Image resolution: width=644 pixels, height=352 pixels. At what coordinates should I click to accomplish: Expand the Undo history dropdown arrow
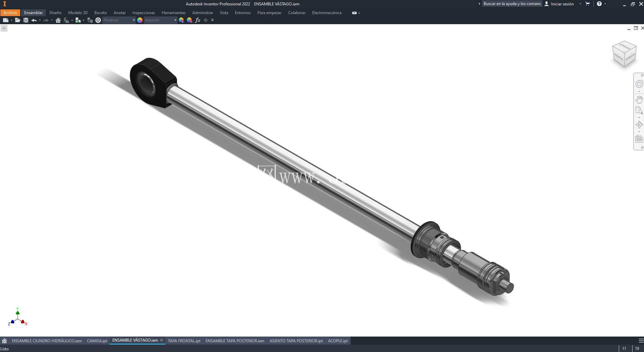tap(40, 20)
